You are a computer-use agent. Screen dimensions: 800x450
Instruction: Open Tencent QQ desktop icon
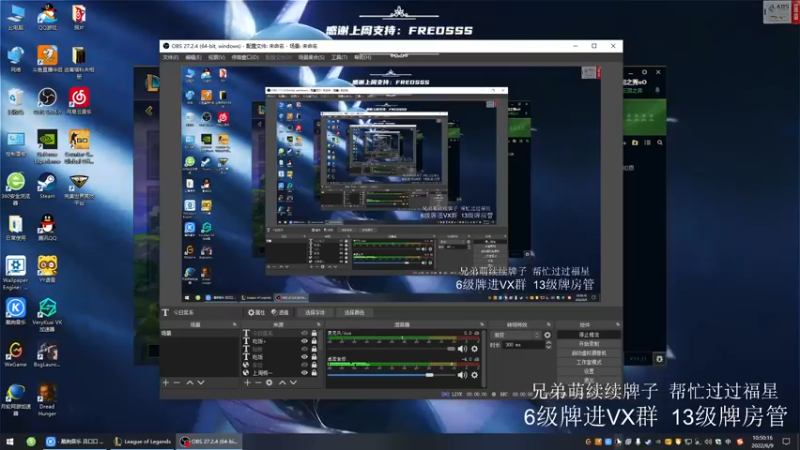click(x=47, y=228)
